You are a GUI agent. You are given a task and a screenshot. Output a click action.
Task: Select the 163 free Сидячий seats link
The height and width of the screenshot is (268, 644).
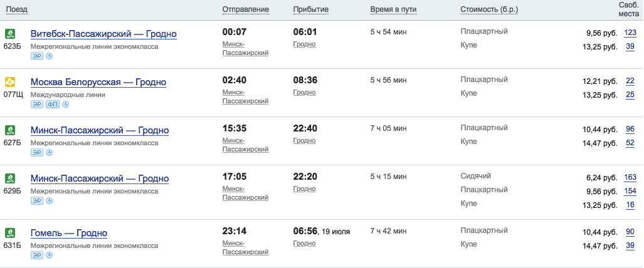tap(630, 177)
